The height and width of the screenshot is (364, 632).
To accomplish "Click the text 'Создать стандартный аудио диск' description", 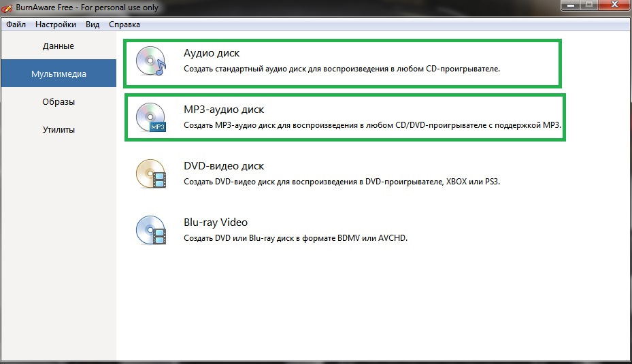I will pyautogui.click(x=342, y=69).
